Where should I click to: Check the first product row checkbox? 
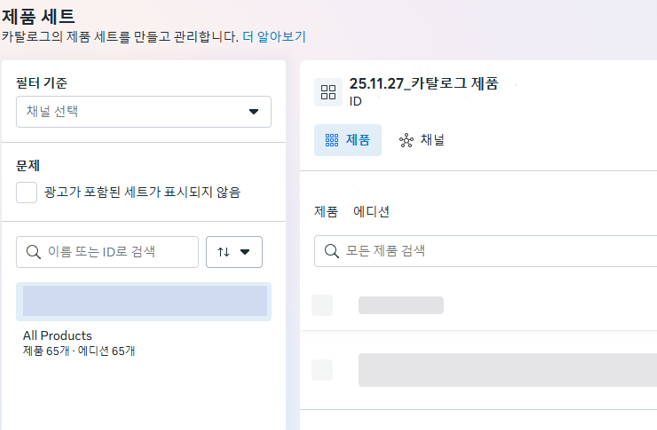click(x=322, y=305)
